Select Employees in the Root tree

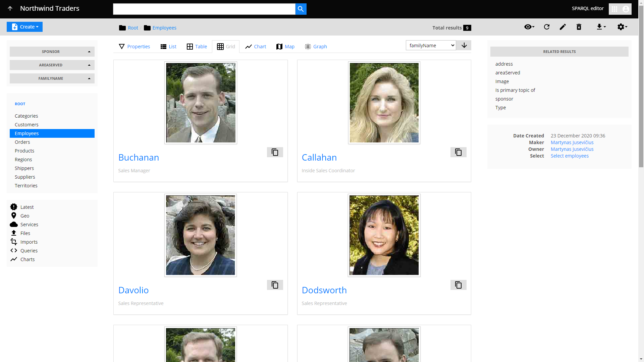pos(52,133)
